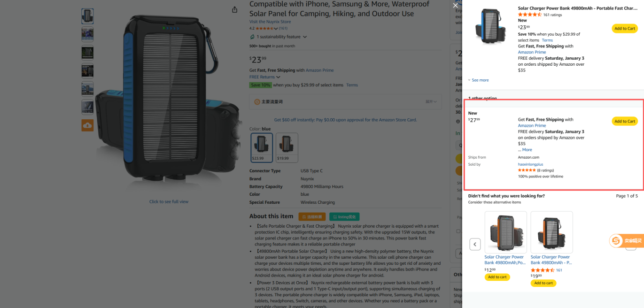644x308 pixels.
Task: Go to previous alternative items page
Action: pyautogui.click(x=475, y=244)
